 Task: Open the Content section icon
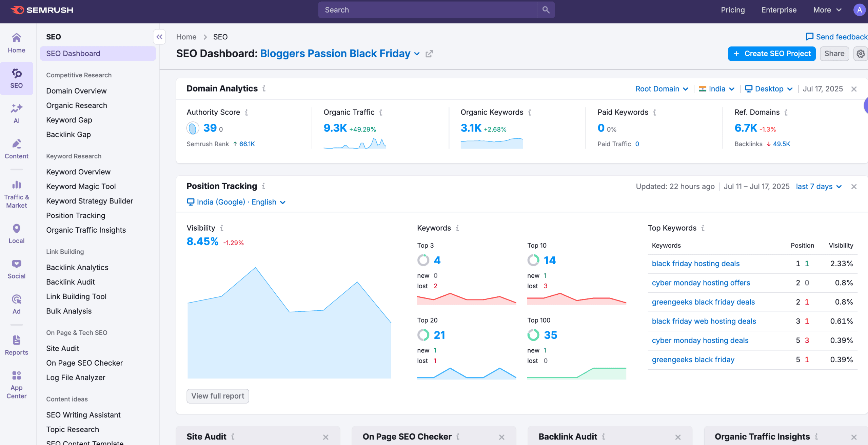17,149
